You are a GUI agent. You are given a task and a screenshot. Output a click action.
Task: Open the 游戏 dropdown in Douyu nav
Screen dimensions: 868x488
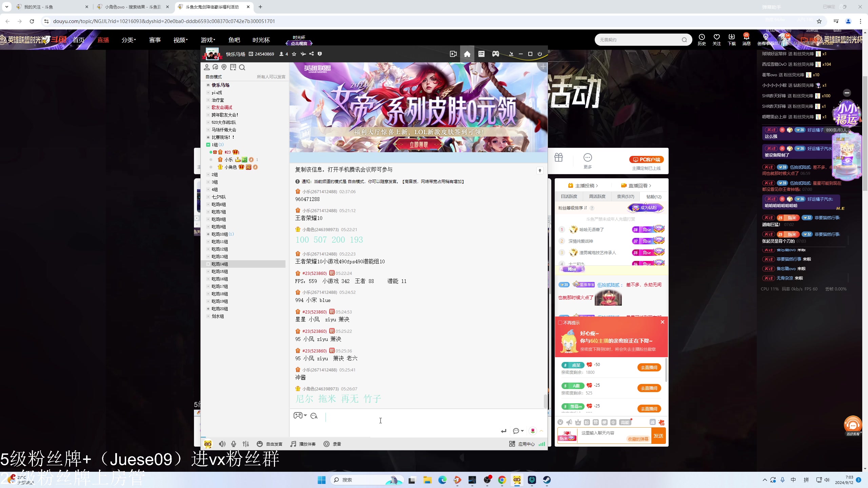click(x=208, y=40)
